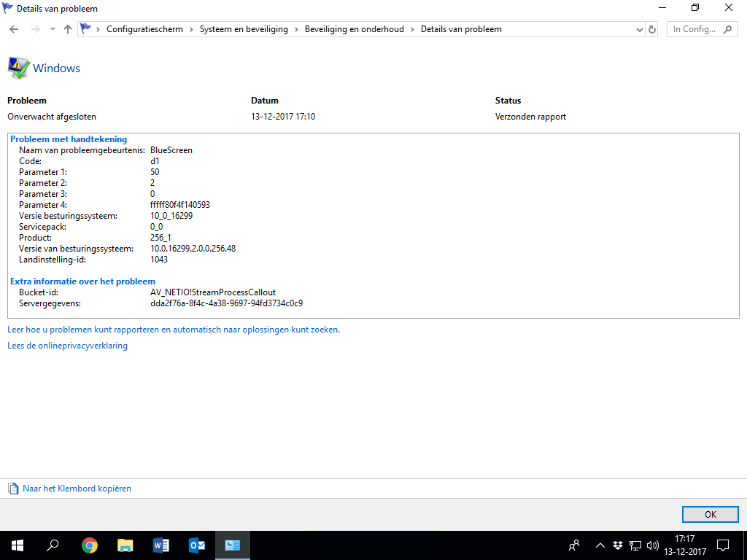Click Probleem met handtekening heading
Screen dimensions: 747x560
tap(69, 139)
